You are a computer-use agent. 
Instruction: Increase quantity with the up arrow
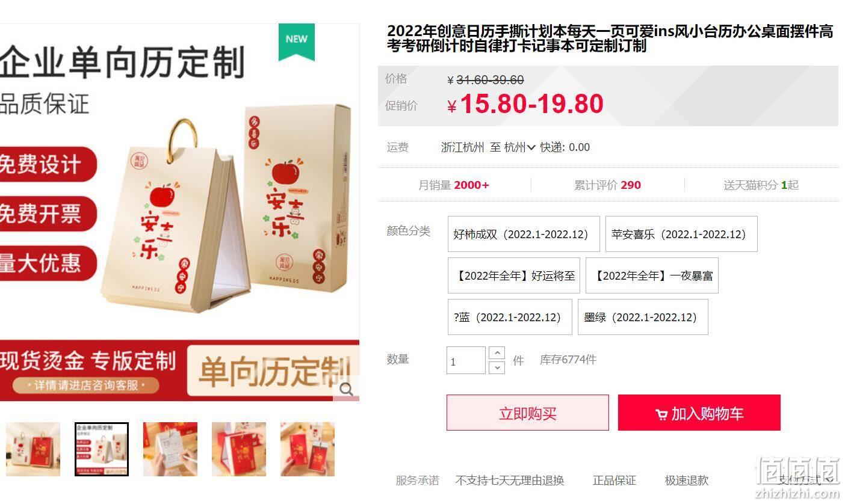coord(497,353)
